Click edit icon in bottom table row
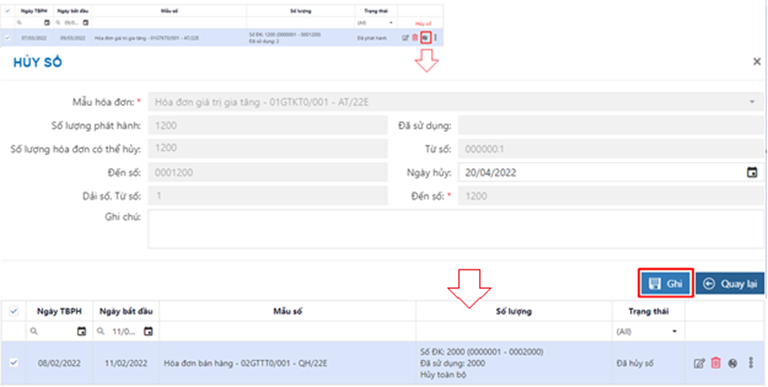Screen dimensions: 768x387 click(699, 363)
